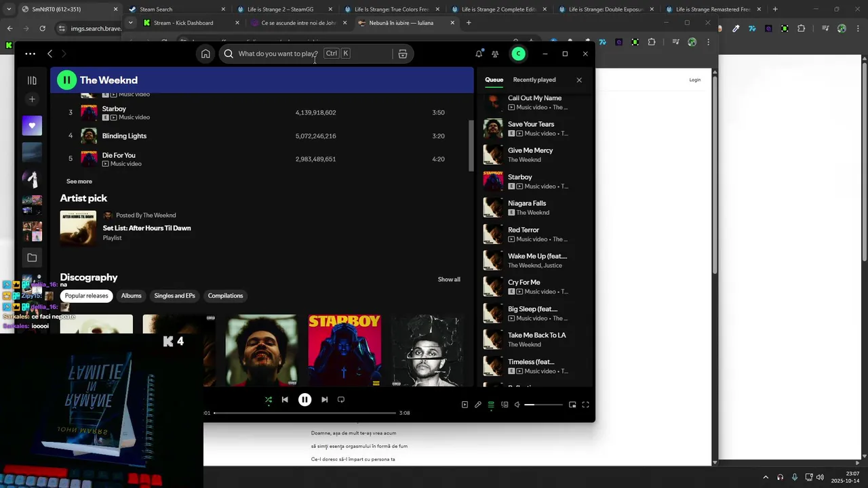Open Artist pick playlist thumbnail

pyautogui.click(x=78, y=228)
